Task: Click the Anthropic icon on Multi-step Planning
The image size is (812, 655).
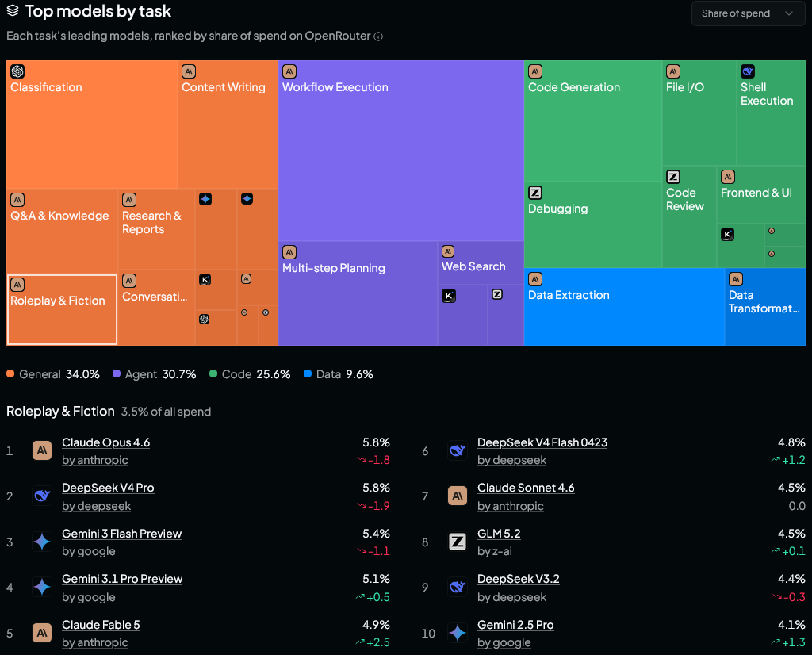Action: pyautogui.click(x=289, y=252)
